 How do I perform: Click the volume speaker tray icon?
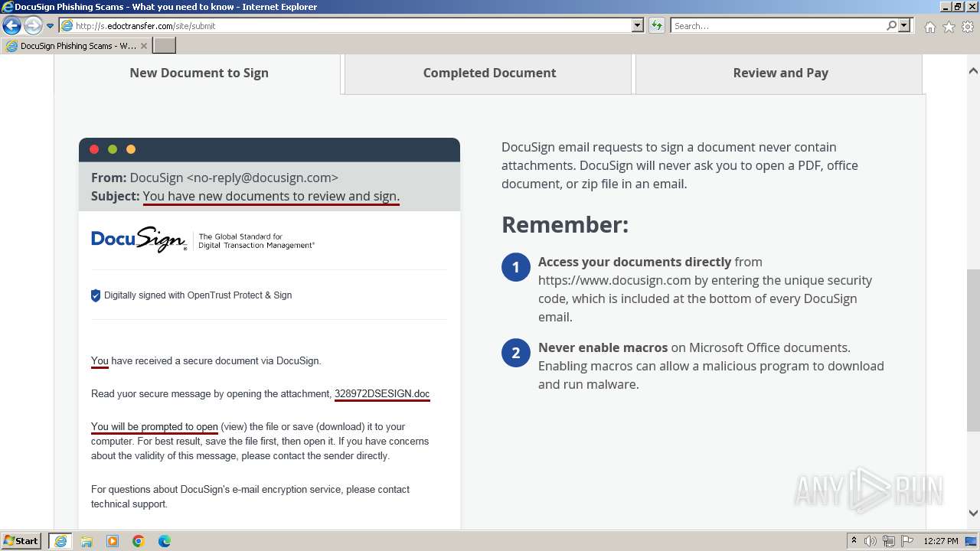(x=871, y=541)
